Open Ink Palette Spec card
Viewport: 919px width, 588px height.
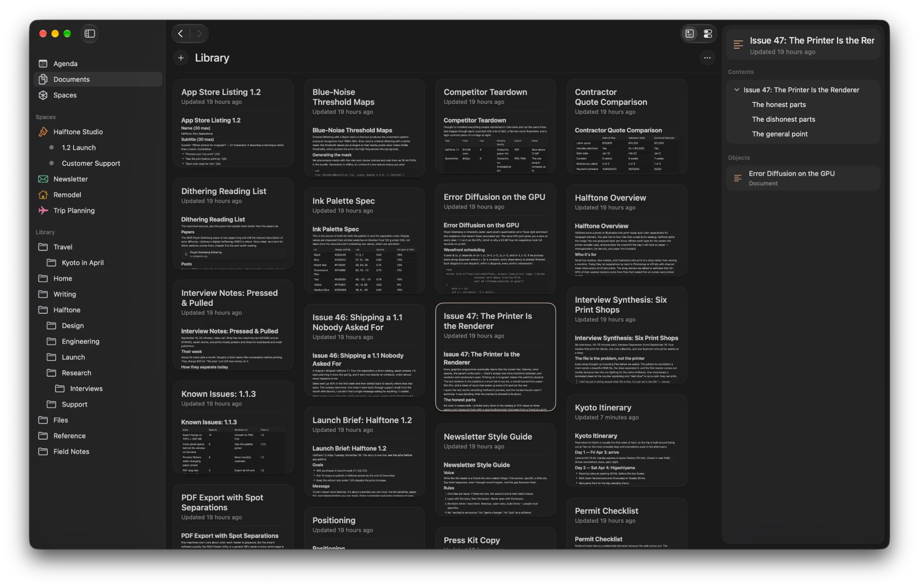point(364,240)
